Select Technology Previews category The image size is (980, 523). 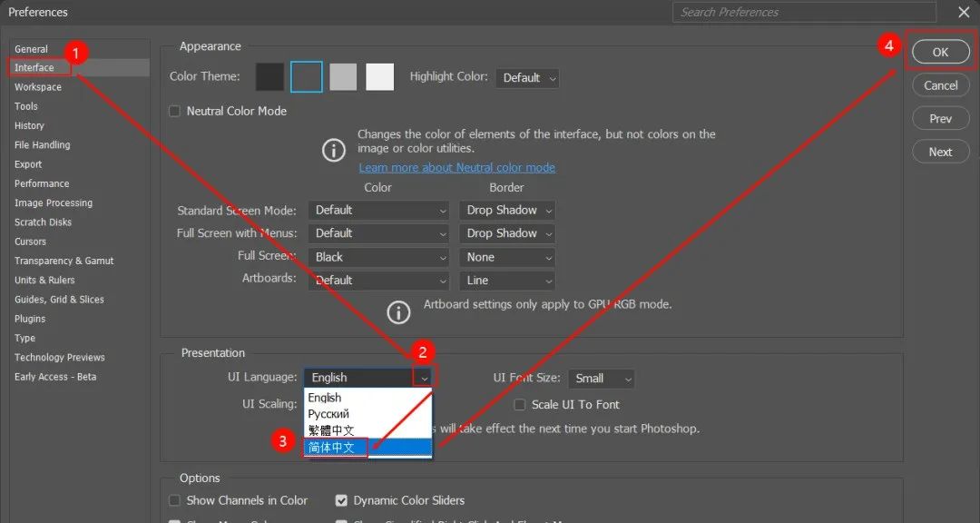[x=60, y=358]
